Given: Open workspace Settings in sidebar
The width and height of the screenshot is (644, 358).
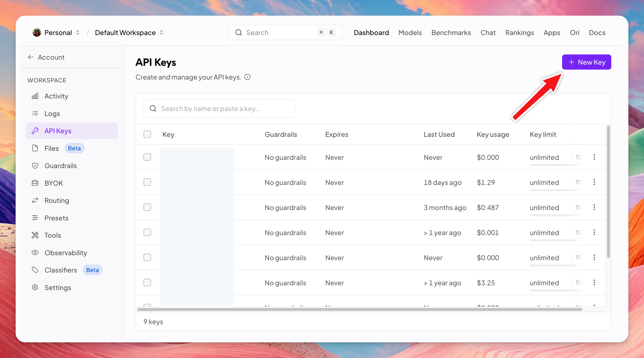Looking at the screenshot, I should pyautogui.click(x=72, y=287).
